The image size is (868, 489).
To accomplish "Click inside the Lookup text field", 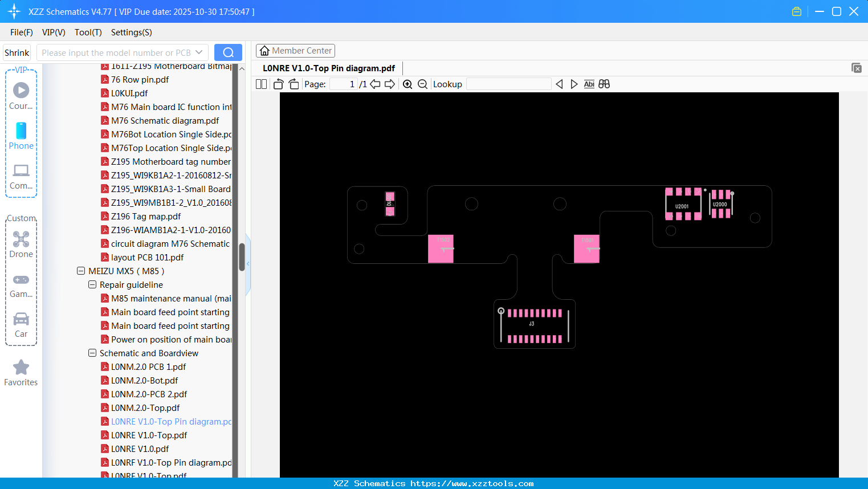I will [x=507, y=84].
